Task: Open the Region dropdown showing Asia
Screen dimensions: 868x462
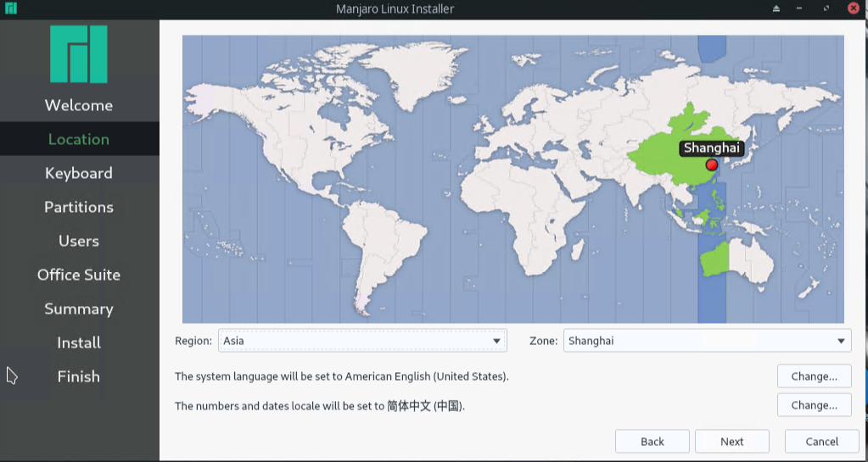Action: [362, 341]
